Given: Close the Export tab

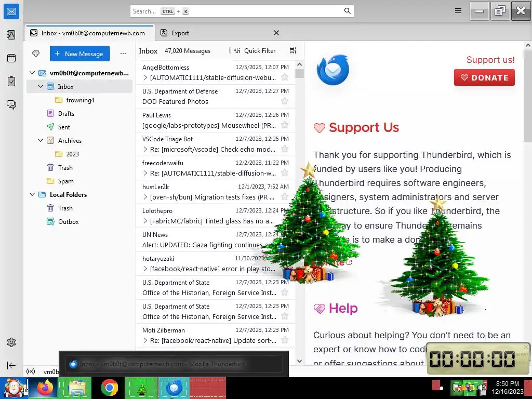Looking at the screenshot, I should (x=276, y=33).
